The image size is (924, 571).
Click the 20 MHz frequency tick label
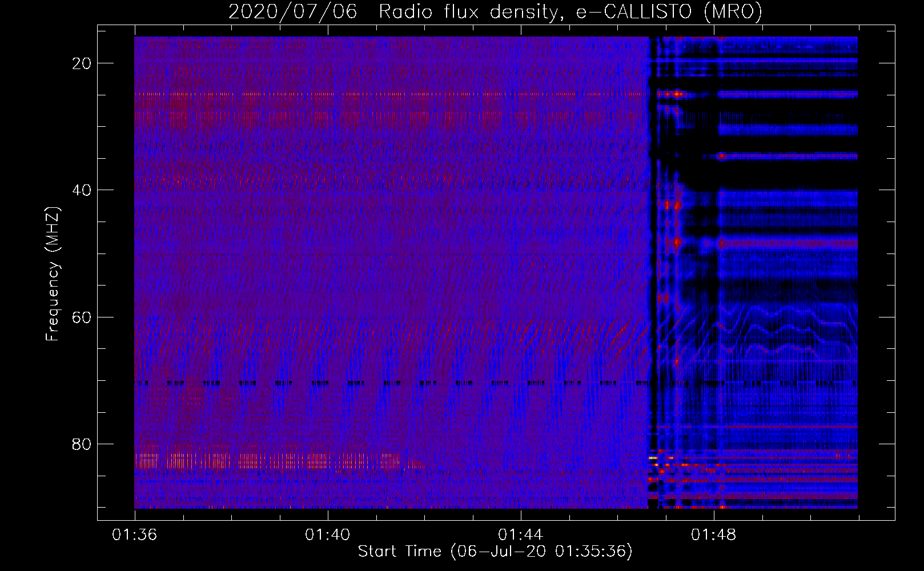click(x=82, y=63)
